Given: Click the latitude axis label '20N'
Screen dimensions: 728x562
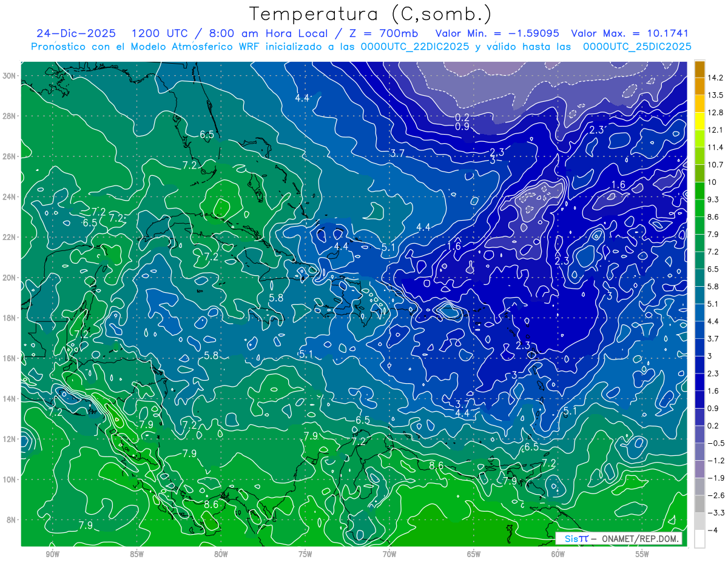Looking at the screenshot, I should pyautogui.click(x=10, y=277).
